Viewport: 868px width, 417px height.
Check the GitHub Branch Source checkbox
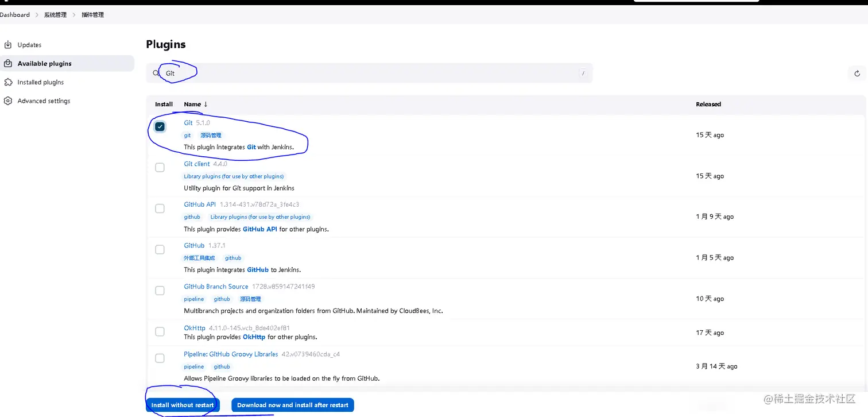[160, 290]
